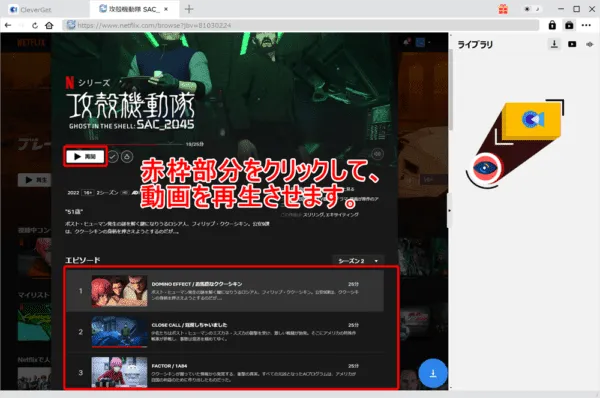Play episode 2 CLOSE CALL row

[225, 332]
